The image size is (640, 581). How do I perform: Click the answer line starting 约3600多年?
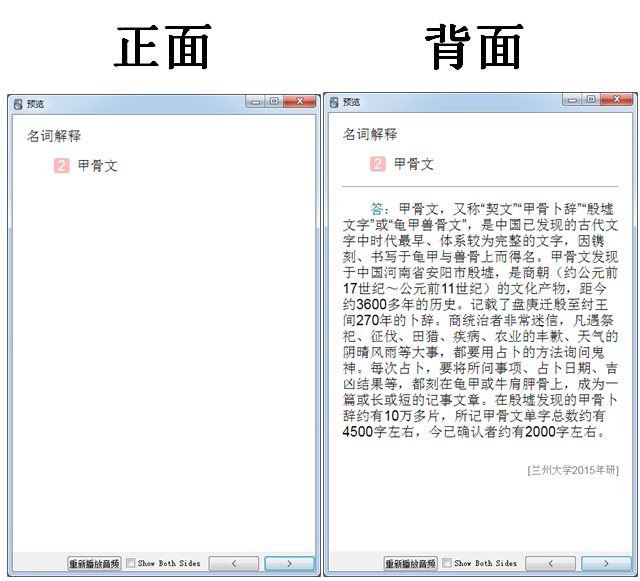(475, 305)
